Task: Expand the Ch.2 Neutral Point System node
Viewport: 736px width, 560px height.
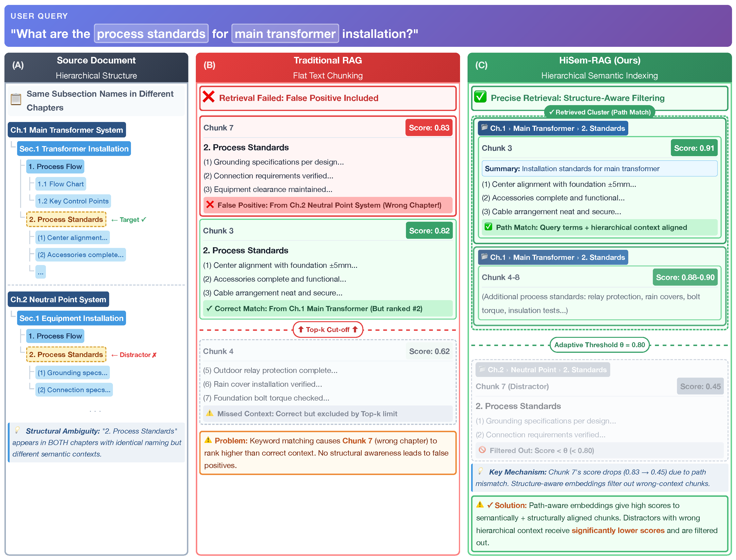Action: click(x=58, y=299)
